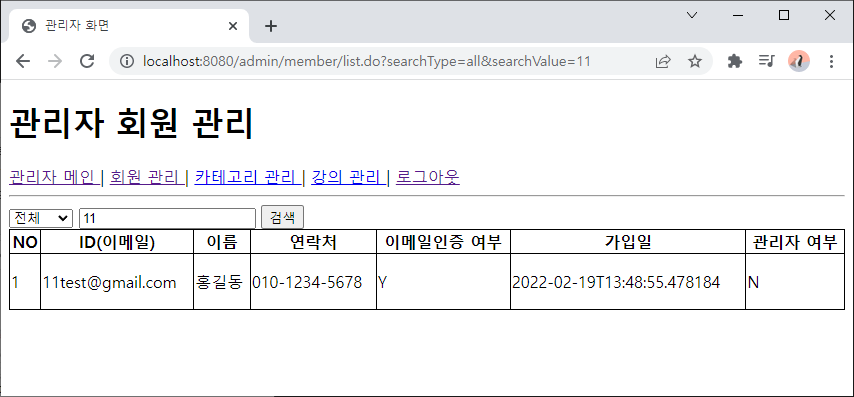Open the Chrome profile avatar
Image resolution: width=854 pixels, height=397 pixels.
point(798,61)
